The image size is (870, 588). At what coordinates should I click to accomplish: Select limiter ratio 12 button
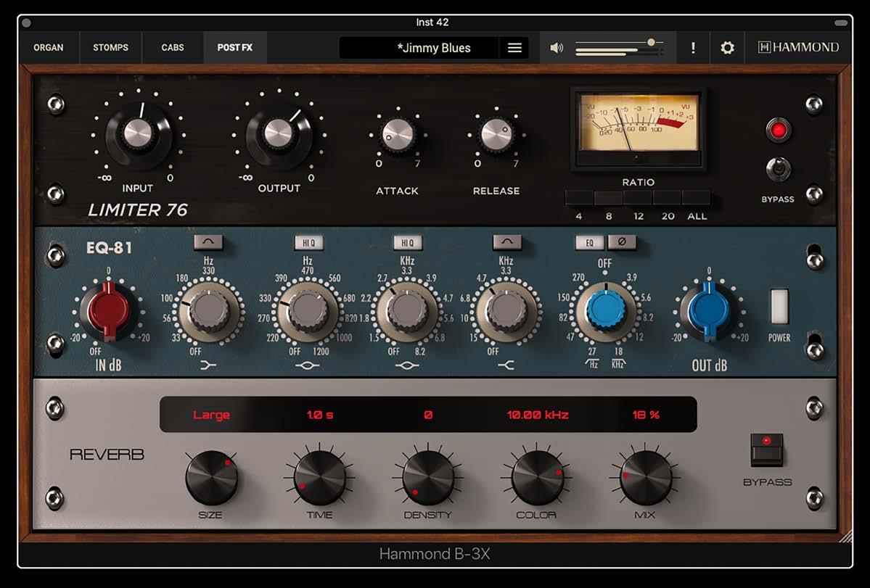click(638, 199)
